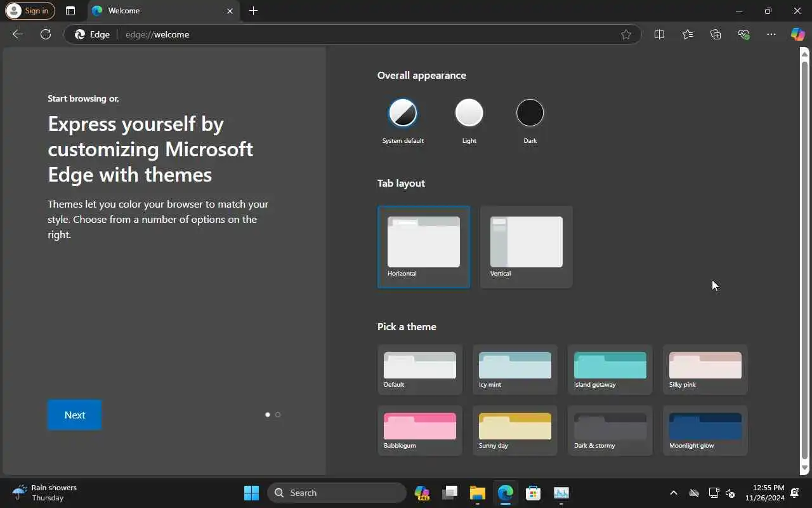Open Favorites toolbar icon
The image size is (812, 508).
[688, 34]
